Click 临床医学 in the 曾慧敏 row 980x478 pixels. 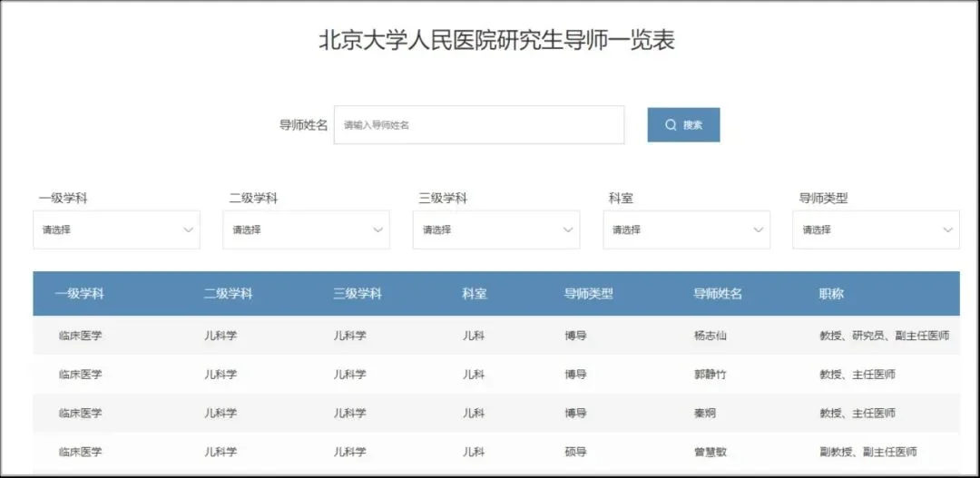[x=80, y=452]
